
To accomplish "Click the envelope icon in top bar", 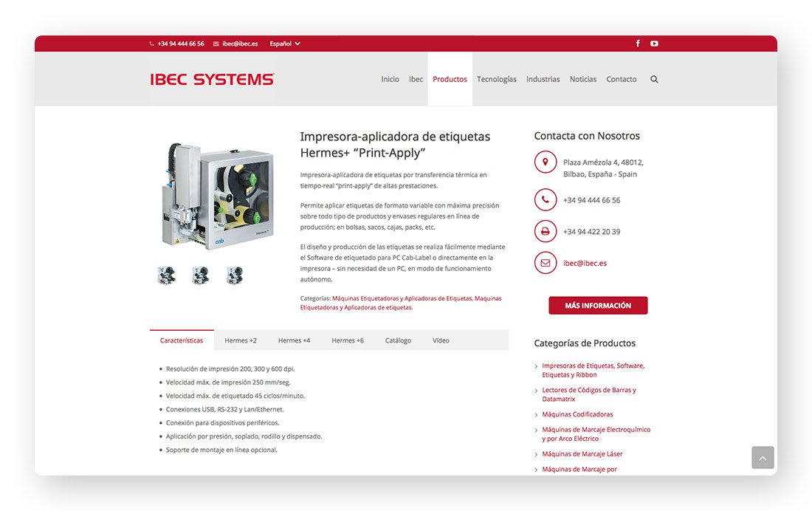I will click(x=216, y=44).
